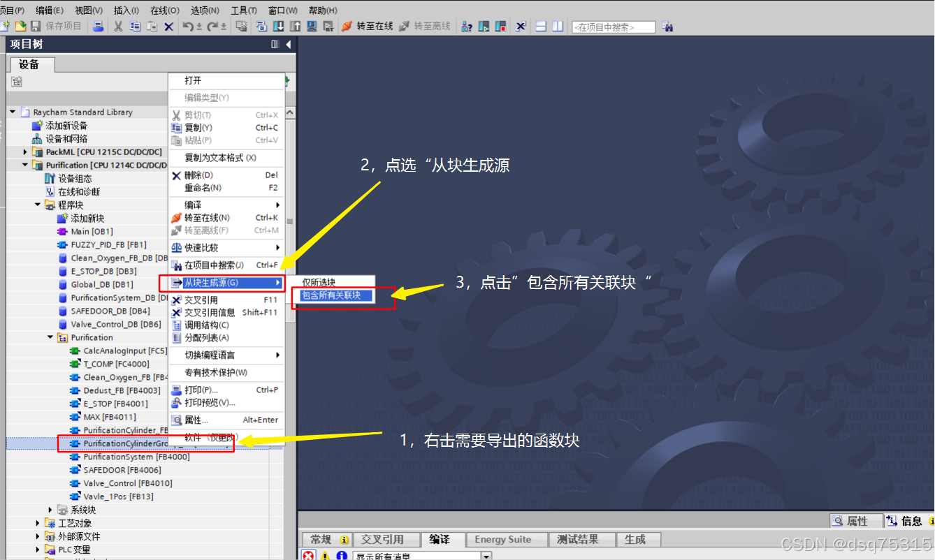Click the red error filter icon
Image resolution: width=935 pixels, height=560 pixels.
tap(308, 556)
